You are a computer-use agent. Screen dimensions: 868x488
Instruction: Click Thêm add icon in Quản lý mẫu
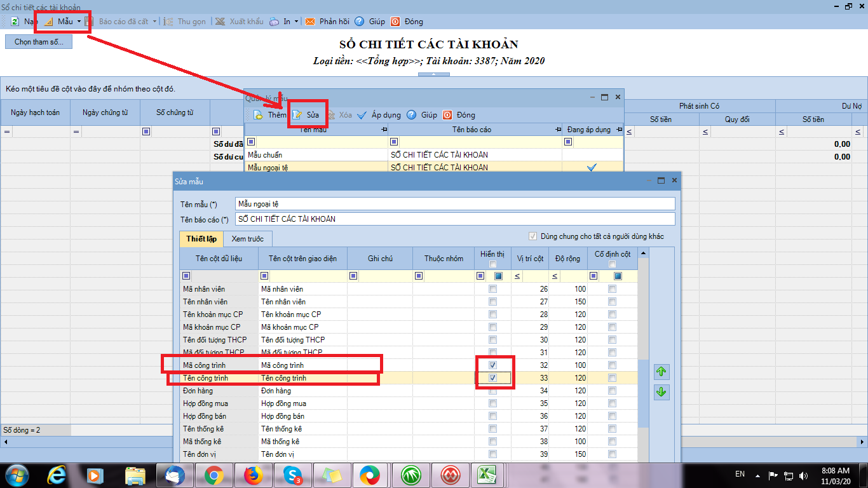258,115
